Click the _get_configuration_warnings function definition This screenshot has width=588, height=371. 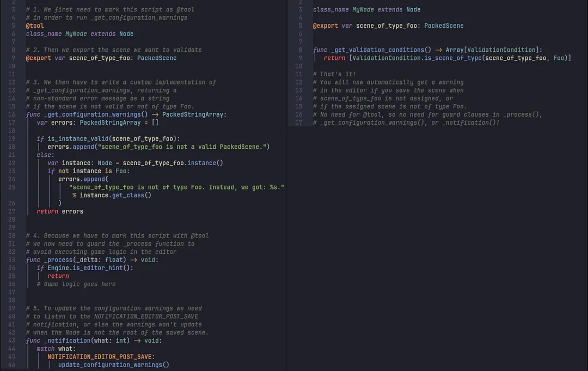tap(126, 115)
